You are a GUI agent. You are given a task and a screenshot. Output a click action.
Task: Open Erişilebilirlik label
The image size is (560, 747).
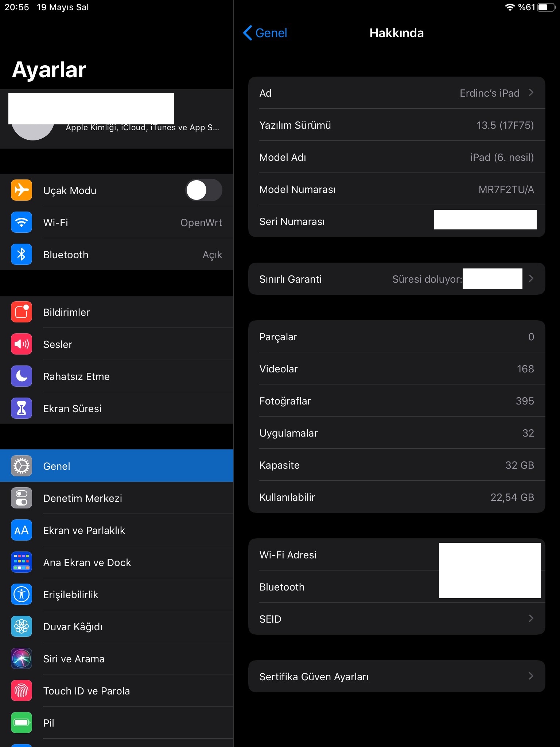click(x=70, y=595)
